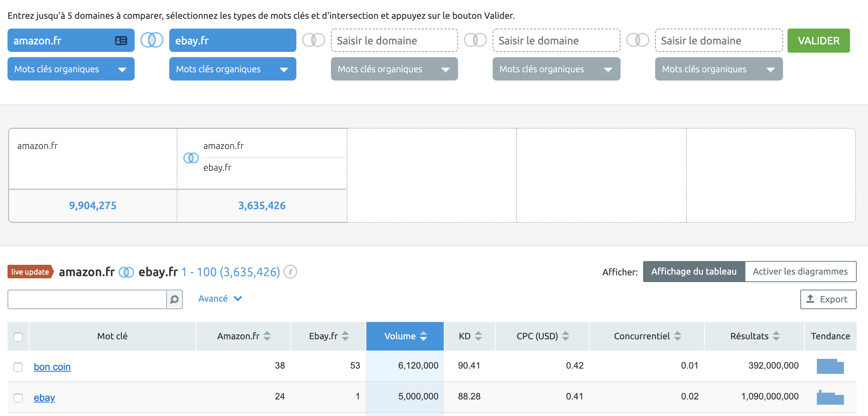Sort by Amazon.fr column arrows
This screenshot has height=416, width=868.
[267, 336]
